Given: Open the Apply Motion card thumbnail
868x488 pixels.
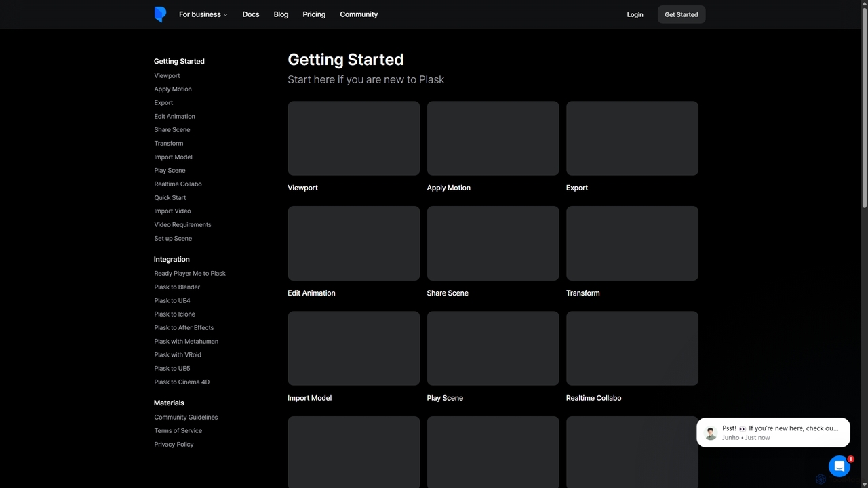Looking at the screenshot, I should click(x=493, y=138).
